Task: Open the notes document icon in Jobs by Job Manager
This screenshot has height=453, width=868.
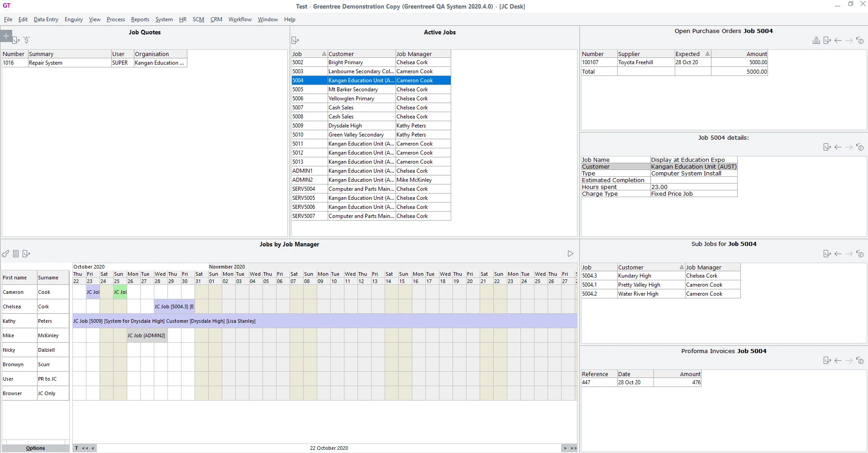Action: coord(16,254)
